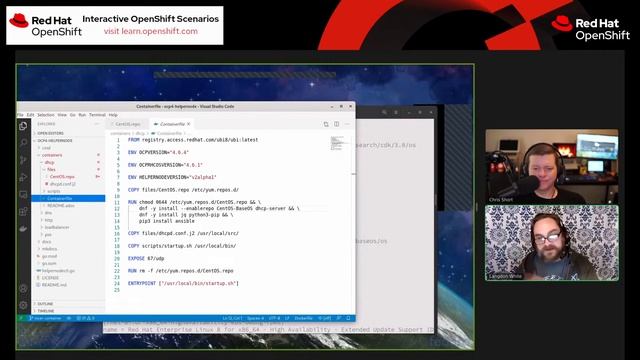Click the green remote indicator in status bar
The width and height of the screenshot is (640, 360).
tap(21, 318)
